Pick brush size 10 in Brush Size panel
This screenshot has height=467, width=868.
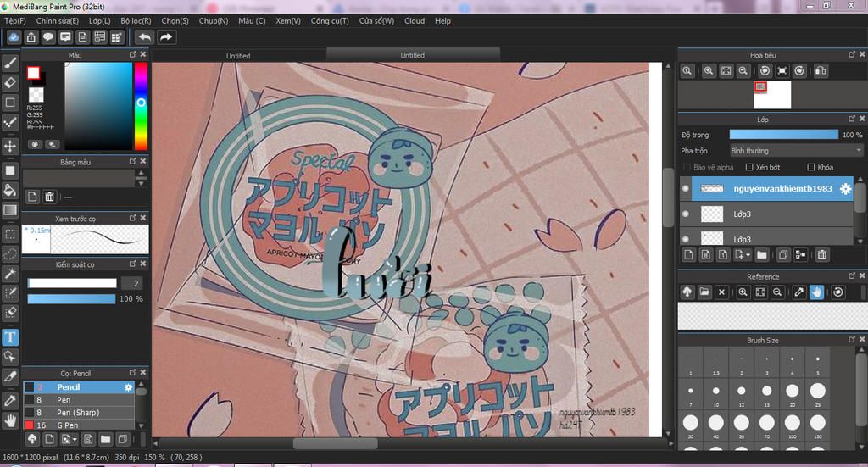(715, 393)
